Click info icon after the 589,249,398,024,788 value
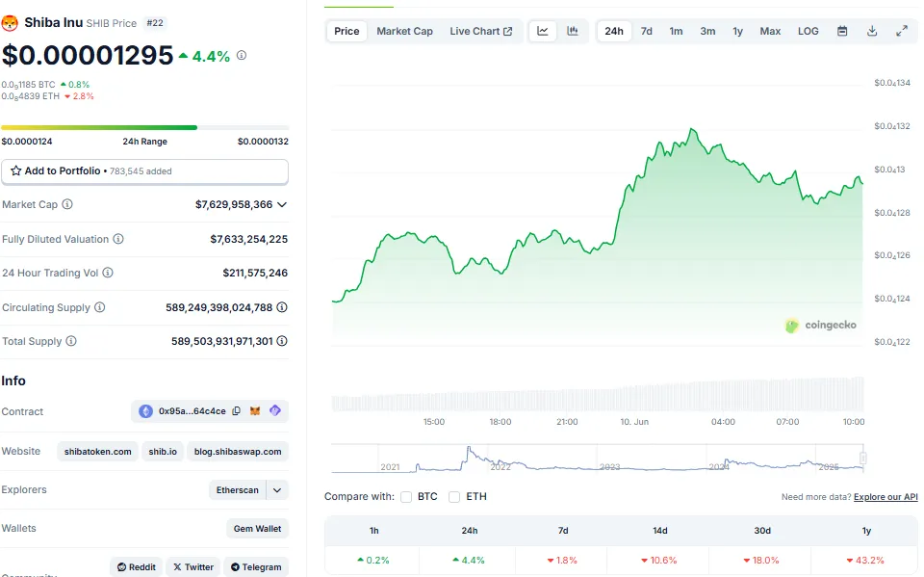This screenshot has width=924, height=577. click(282, 307)
